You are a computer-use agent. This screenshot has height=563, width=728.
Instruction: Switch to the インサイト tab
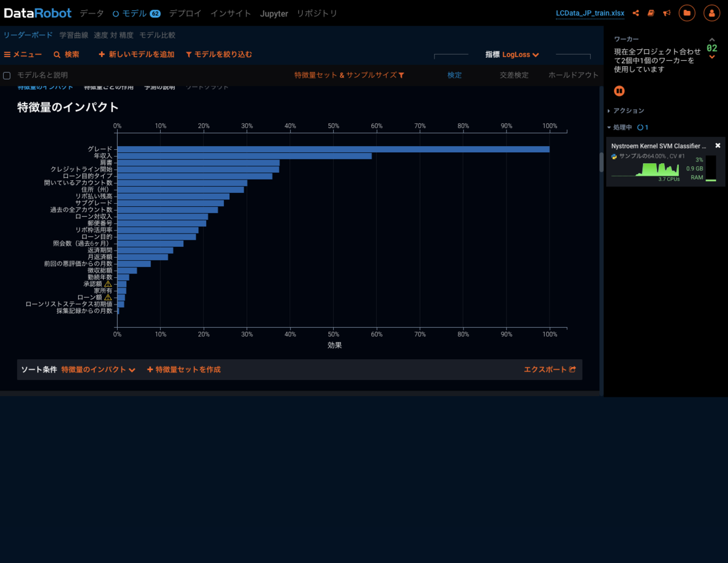(x=231, y=13)
